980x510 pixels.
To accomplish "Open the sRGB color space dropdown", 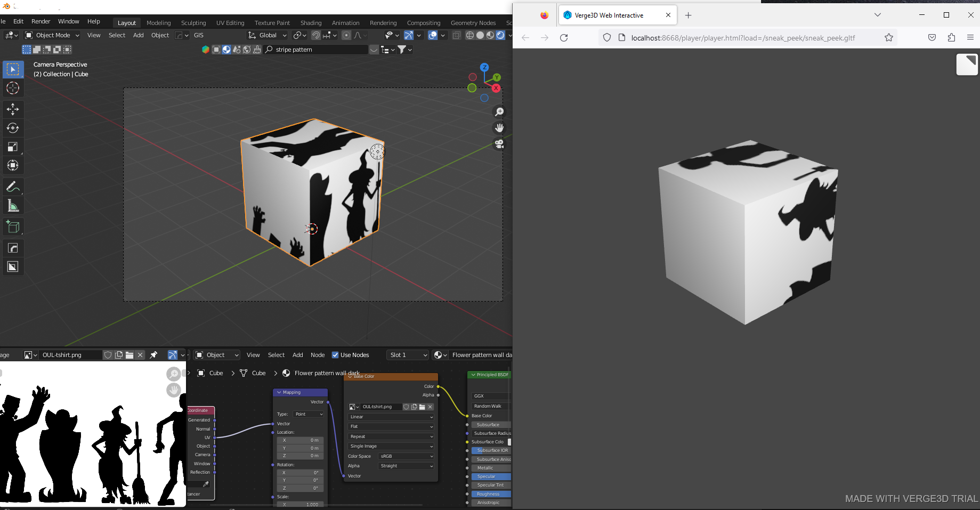I will [x=406, y=456].
